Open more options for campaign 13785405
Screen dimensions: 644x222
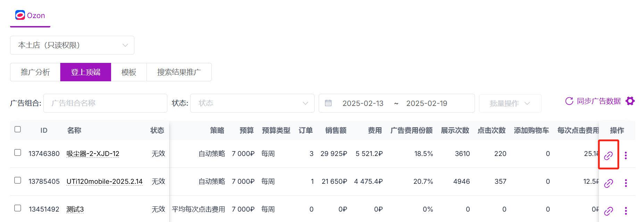pyautogui.click(x=626, y=183)
